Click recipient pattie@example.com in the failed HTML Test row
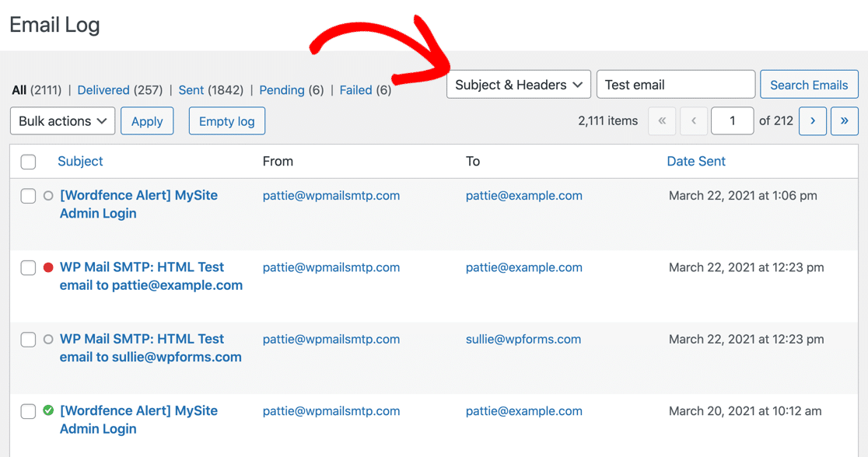Viewport: 868px width, 457px height. pos(523,267)
